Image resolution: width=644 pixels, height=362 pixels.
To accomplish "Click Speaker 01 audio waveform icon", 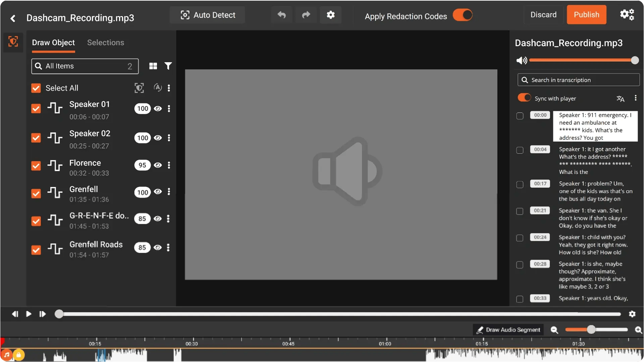I will pyautogui.click(x=55, y=108).
